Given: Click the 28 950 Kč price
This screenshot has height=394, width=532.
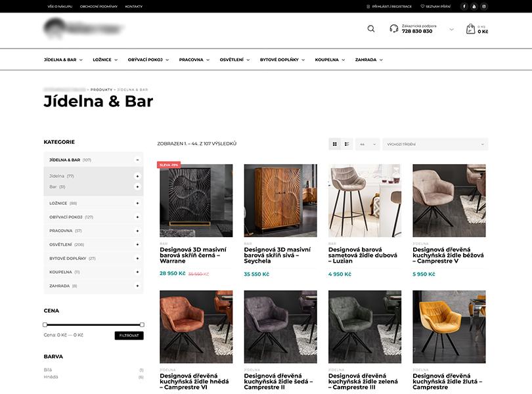Looking at the screenshot, I should 172,273.
